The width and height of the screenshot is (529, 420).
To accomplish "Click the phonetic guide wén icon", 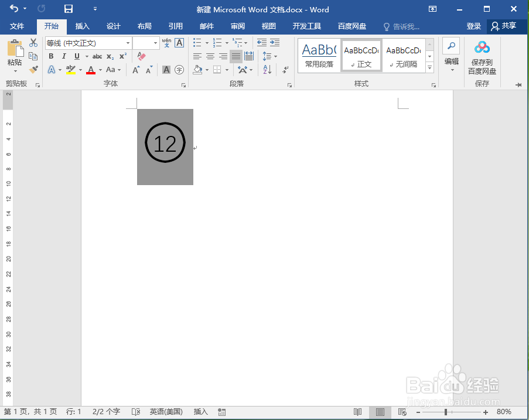I will tap(166, 43).
